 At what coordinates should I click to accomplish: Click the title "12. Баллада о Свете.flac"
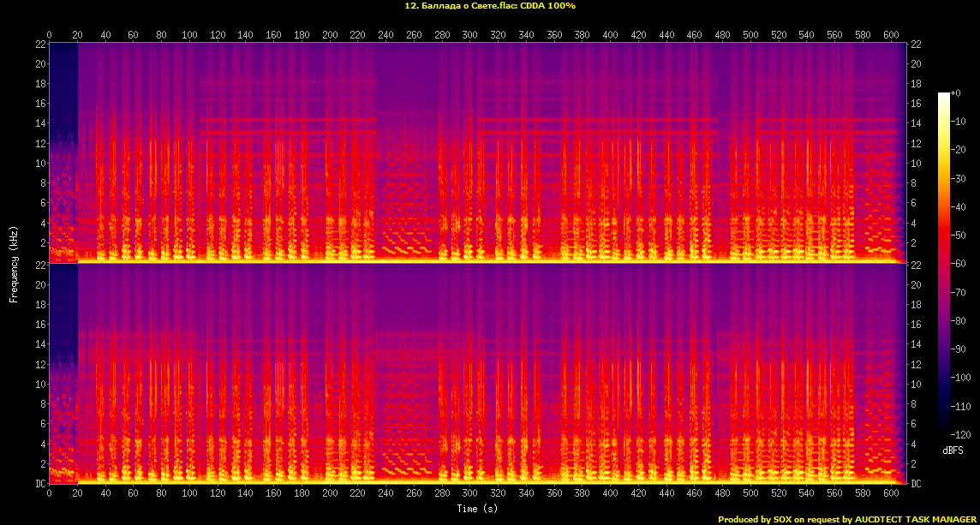coord(459,6)
